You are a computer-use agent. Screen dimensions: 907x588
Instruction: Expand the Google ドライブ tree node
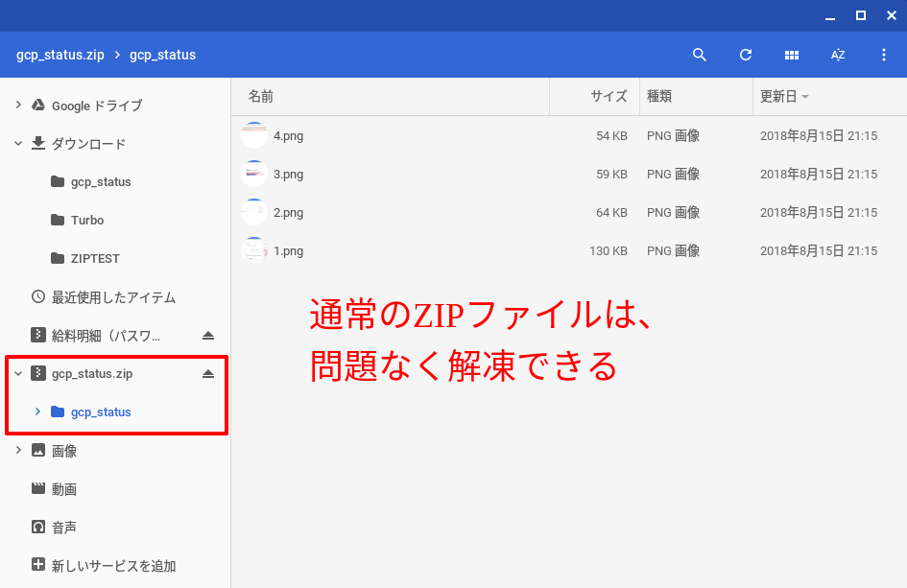click(18, 106)
